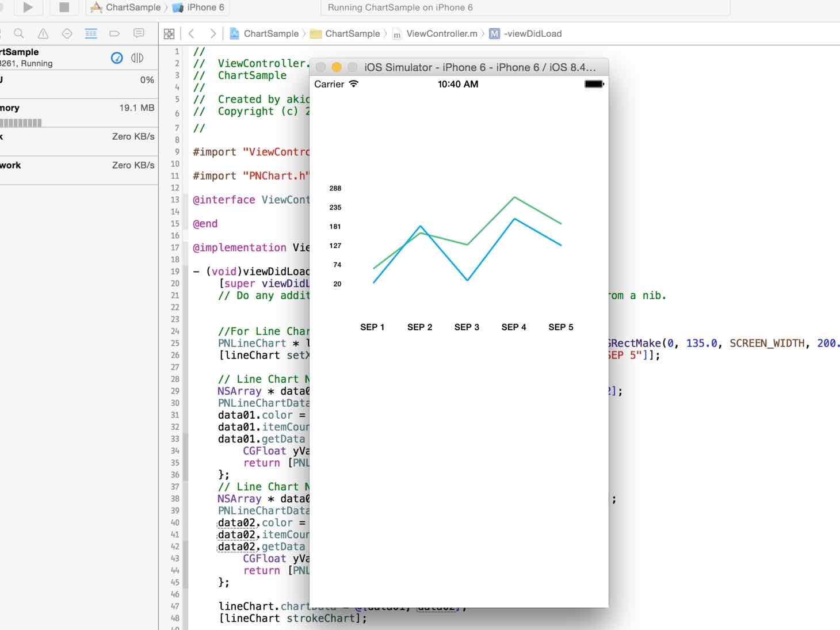Click the Running ChartSample activity status

(400, 7)
